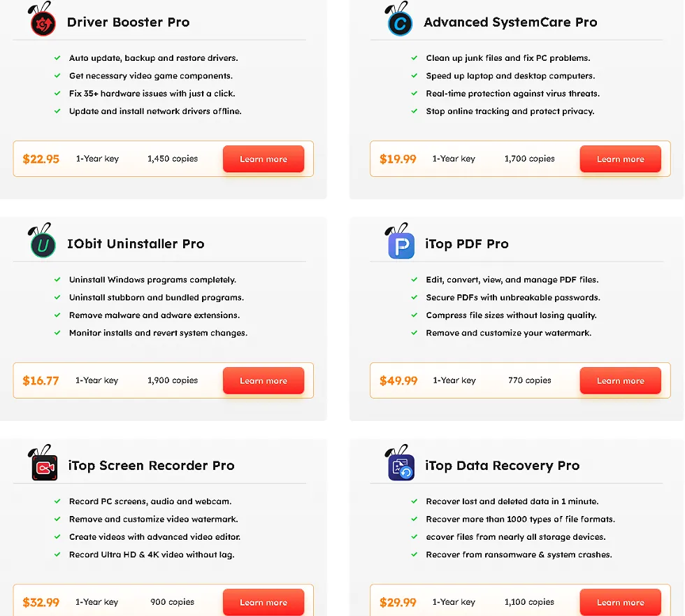This screenshot has height=616, width=685.
Task: Learn more about Advanced SystemCare Pro
Action: (620, 159)
